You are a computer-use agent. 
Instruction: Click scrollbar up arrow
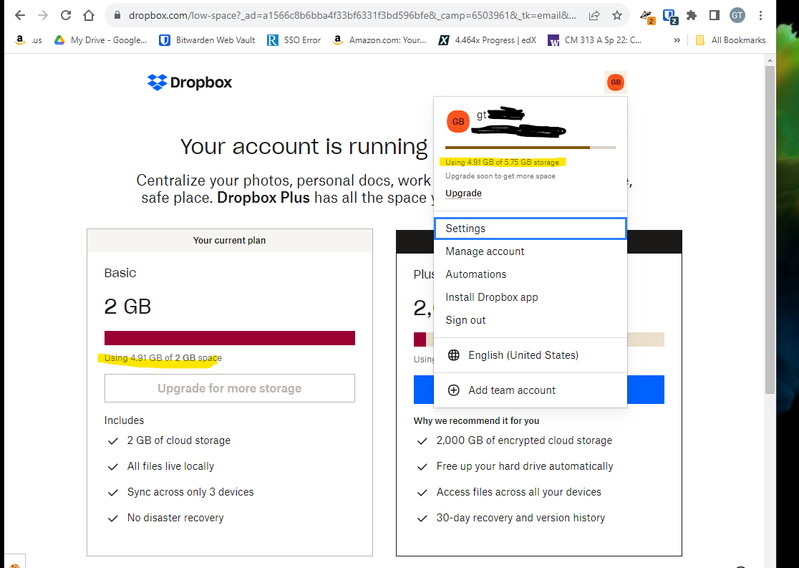point(769,60)
